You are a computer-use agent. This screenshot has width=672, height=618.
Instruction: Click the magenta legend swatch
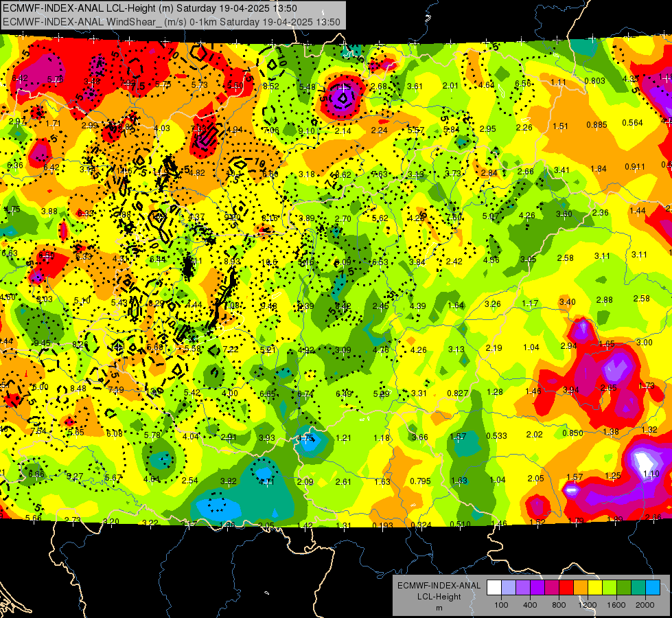[552, 588]
